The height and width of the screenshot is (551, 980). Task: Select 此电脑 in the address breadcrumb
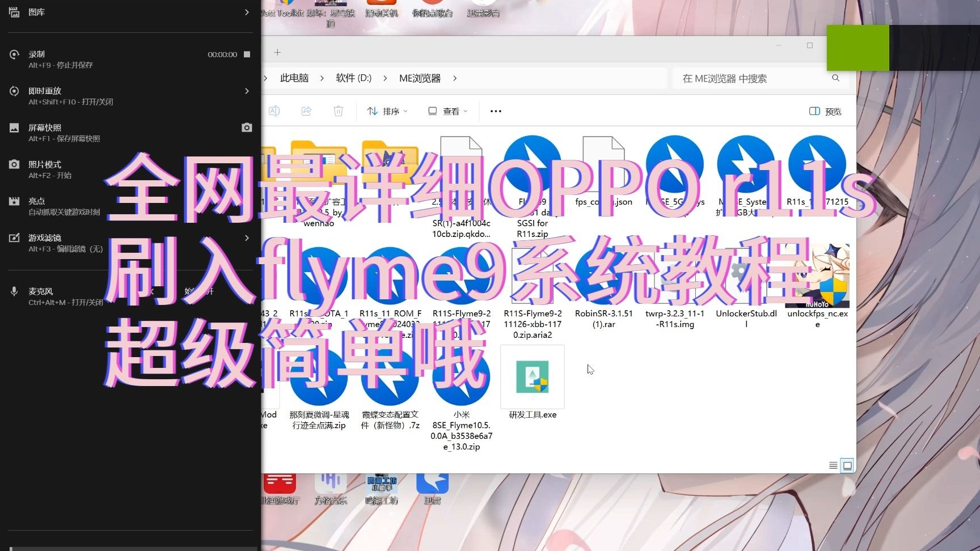(x=294, y=78)
